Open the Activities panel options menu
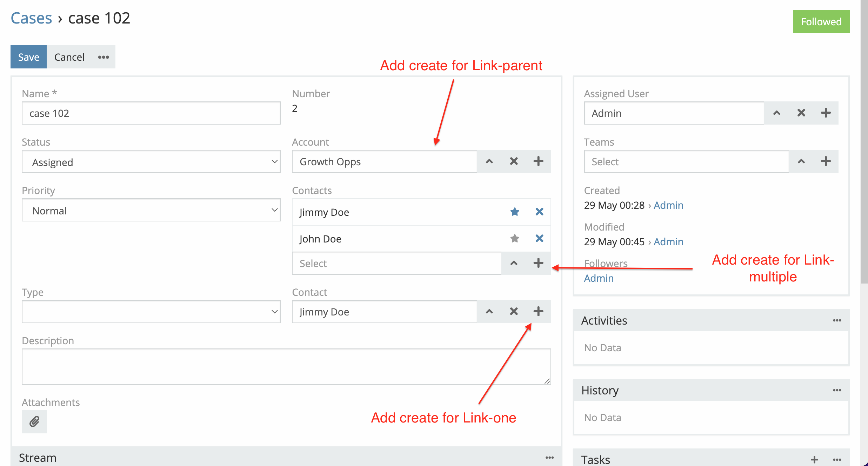This screenshot has height=466, width=868. coord(837,320)
